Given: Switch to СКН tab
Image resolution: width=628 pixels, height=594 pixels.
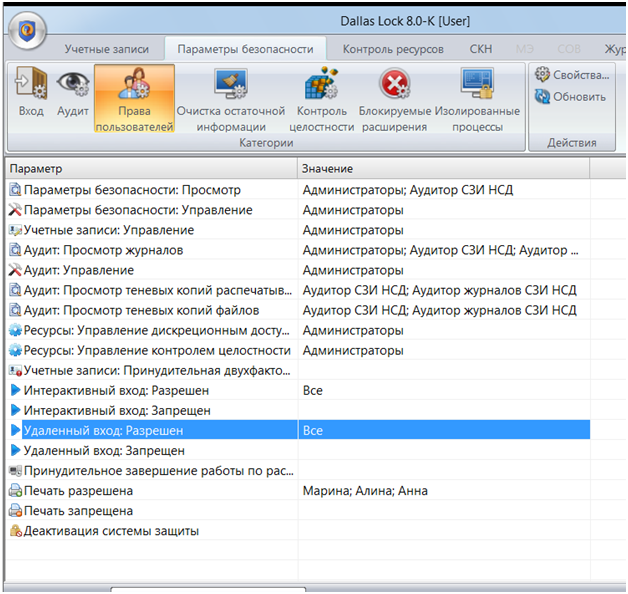Looking at the screenshot, I should [481, 49].
